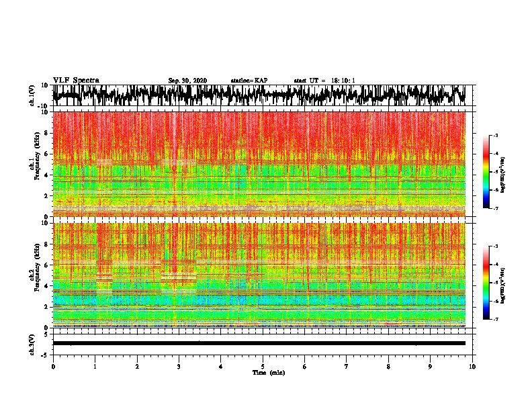
Task: Click the ch.1 spectrogram color scale bar
Action: [486, 172]
